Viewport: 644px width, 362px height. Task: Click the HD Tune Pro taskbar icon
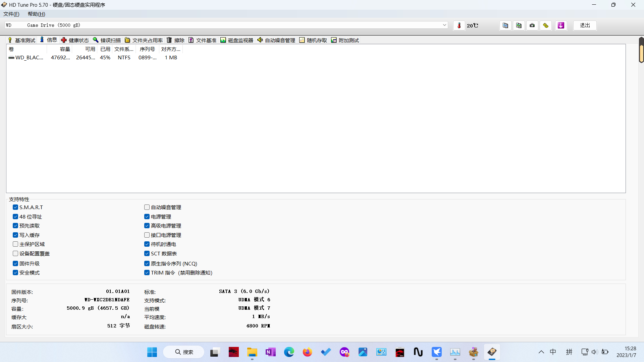coord(492,352)
